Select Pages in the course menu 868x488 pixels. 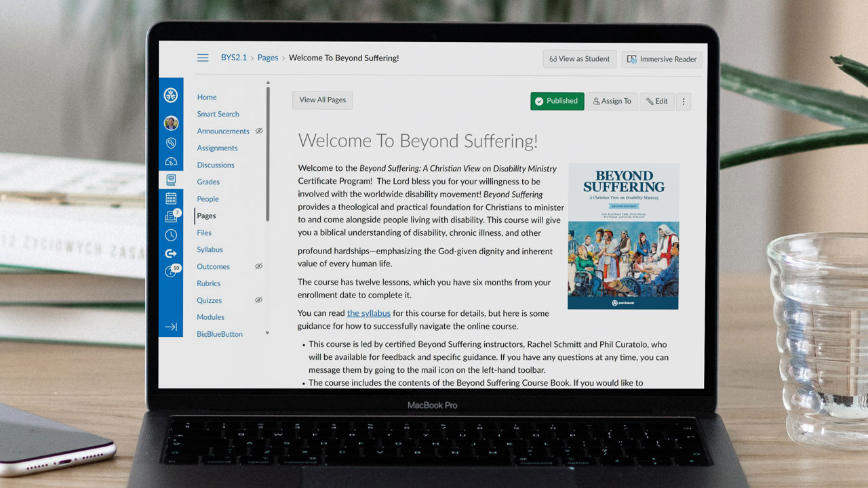tap(206, 216)
